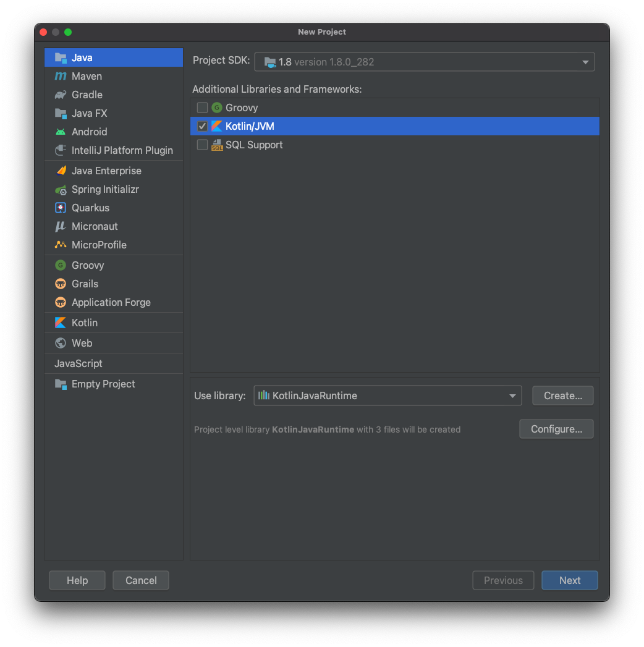Select Micronaut project type
Image resolution: width=644 pixels, height=647 pixels.
point(114,227)
